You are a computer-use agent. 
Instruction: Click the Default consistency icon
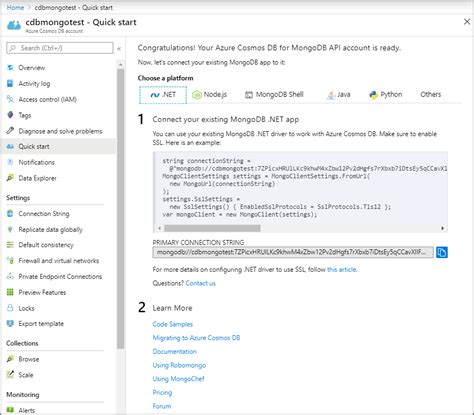(x=10, y=245)
